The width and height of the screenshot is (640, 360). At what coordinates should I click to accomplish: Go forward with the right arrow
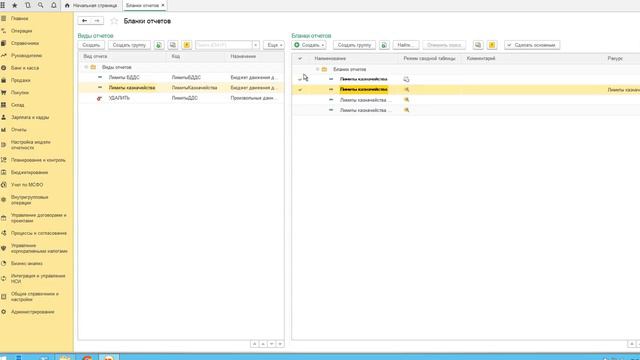pos(97,20)
